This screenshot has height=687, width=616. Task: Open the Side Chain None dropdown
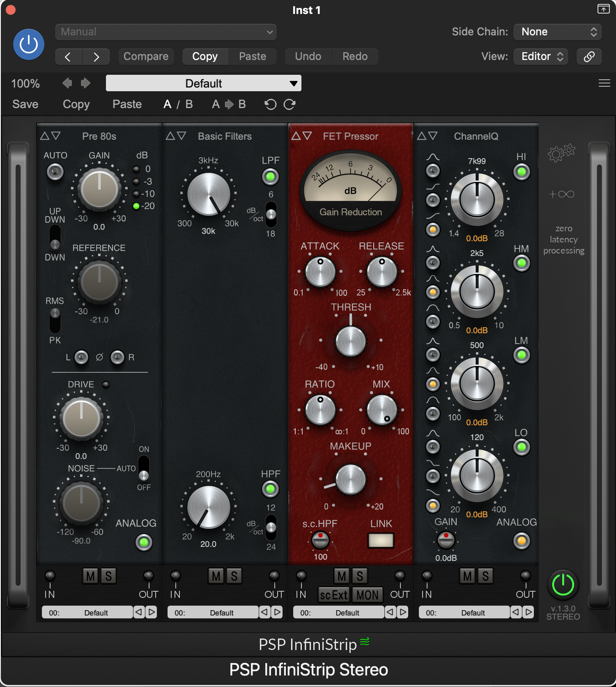tap(557, 32)
